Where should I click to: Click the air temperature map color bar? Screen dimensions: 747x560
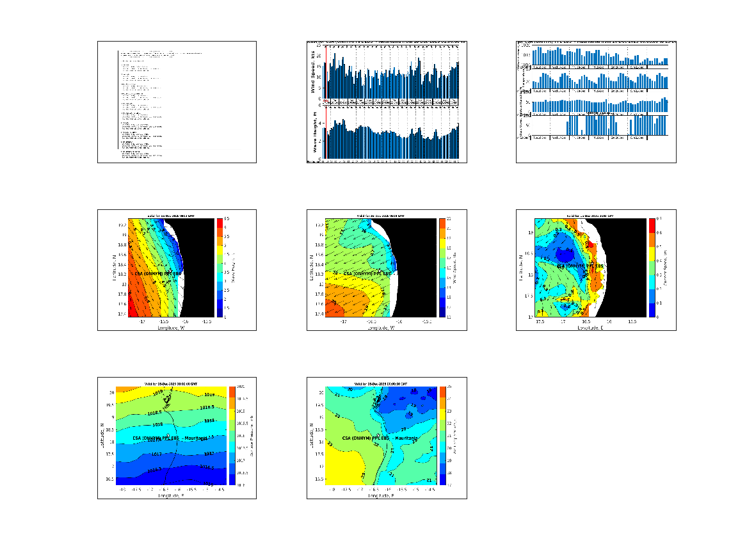[442, 435]
